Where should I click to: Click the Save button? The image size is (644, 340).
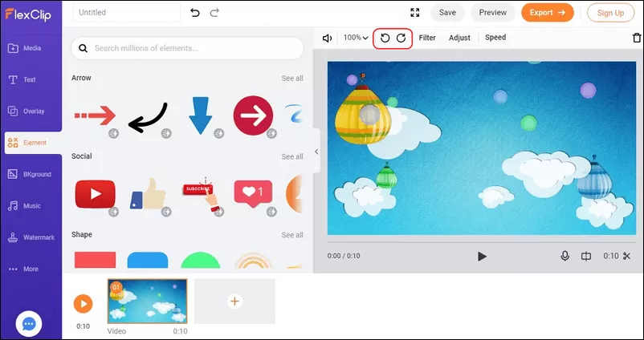point(447,13)
